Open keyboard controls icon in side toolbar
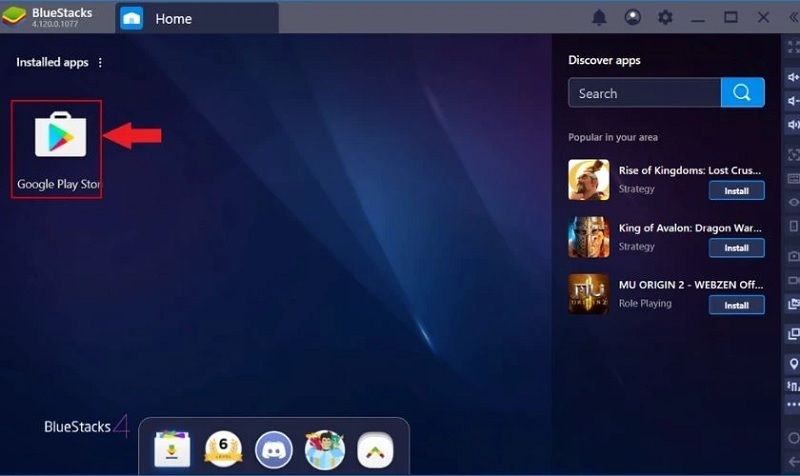 (793, 179)
